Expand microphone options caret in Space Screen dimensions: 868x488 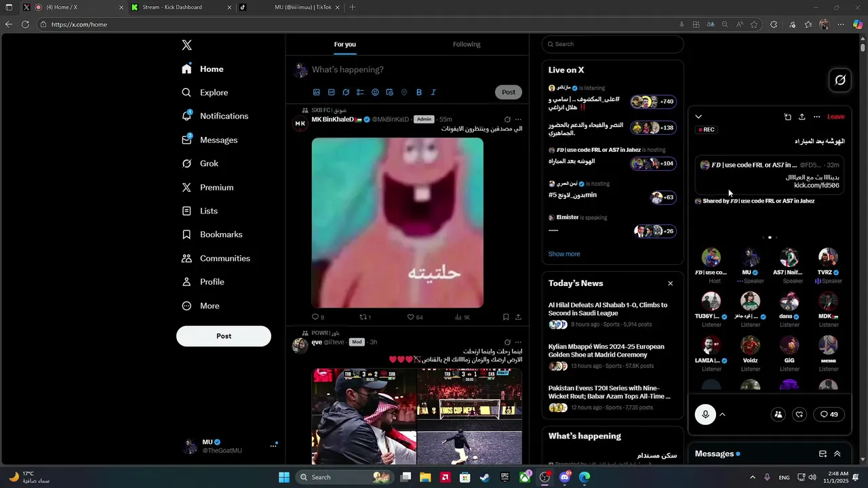[722, 415]
